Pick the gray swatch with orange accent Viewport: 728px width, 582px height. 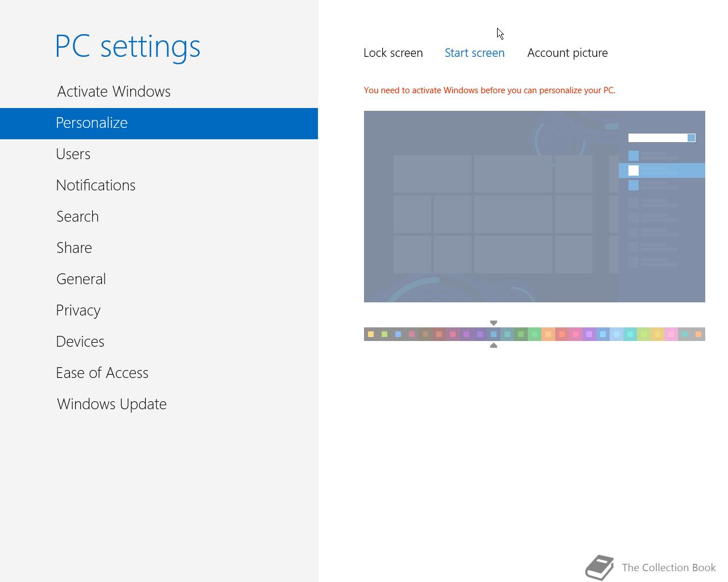point(698,334)
